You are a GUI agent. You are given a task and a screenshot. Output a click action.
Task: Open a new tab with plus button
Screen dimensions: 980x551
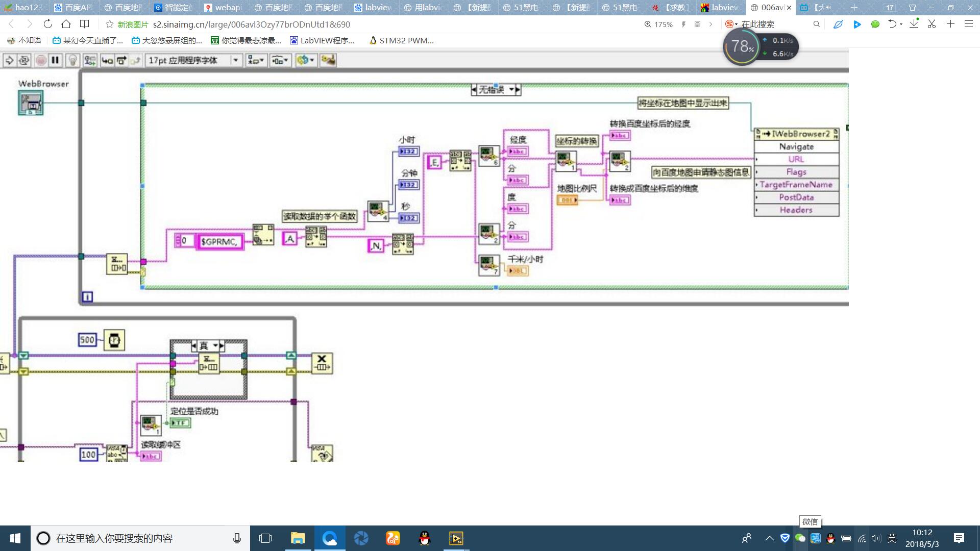854,8
